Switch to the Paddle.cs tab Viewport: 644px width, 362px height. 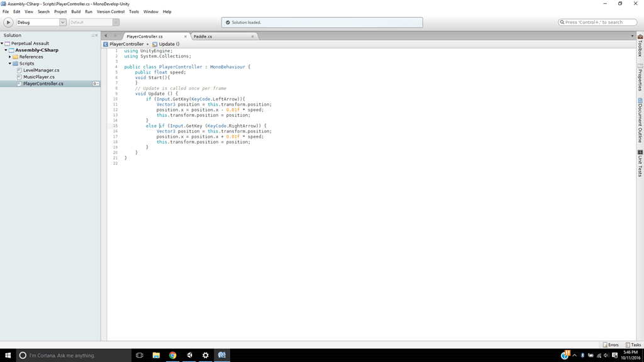click(203, 36)
